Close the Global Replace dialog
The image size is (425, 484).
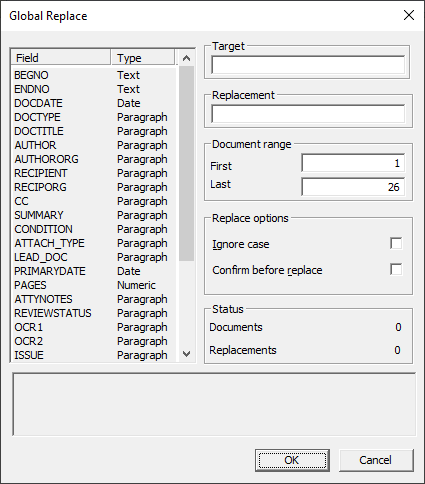coord(409,15)
